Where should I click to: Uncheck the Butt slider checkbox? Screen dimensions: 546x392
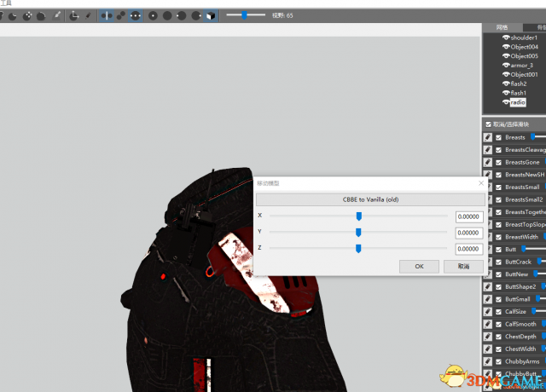pos(498,250)
